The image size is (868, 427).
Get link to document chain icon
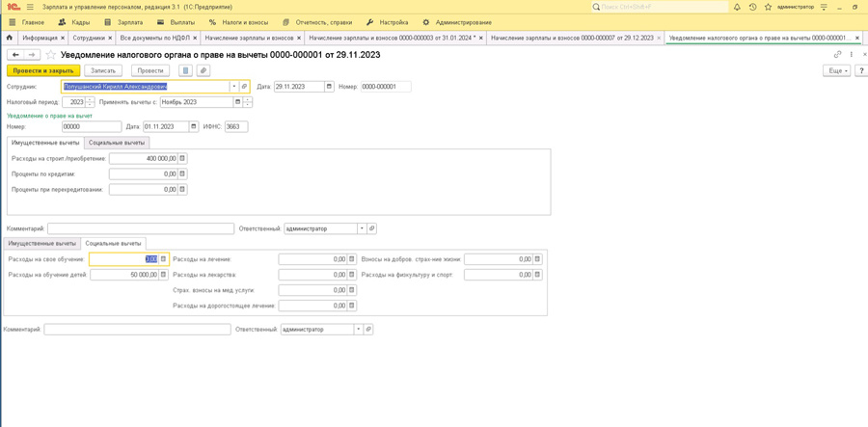(837, 55)
